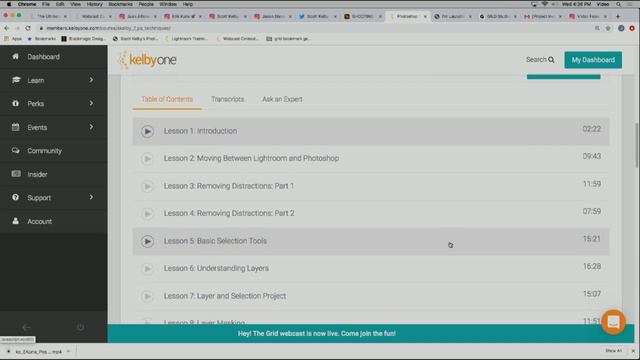The width and height of the screenshot is (640, 360).
Task: Click the kelbyone logo
Action: click(x=148, y=60)
